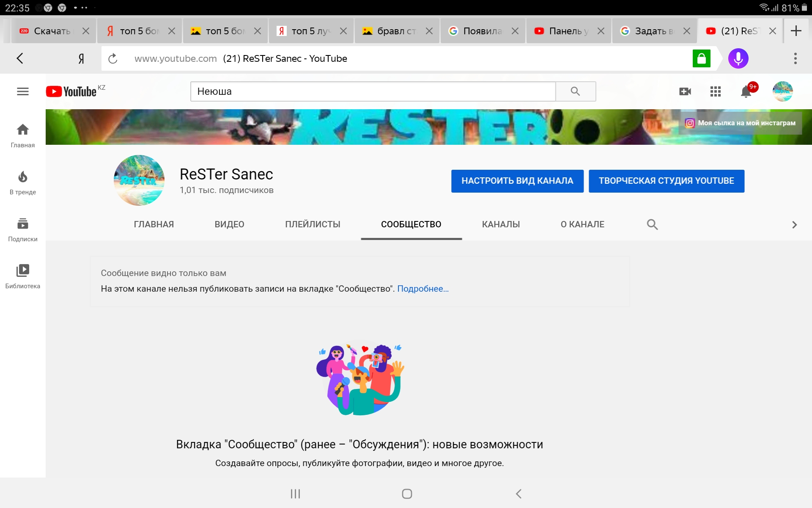Viewport: 812px width, 508px height.
Task: Click the ReSTer Sanec channel avatar thumbnail
Action: (140, 179)
